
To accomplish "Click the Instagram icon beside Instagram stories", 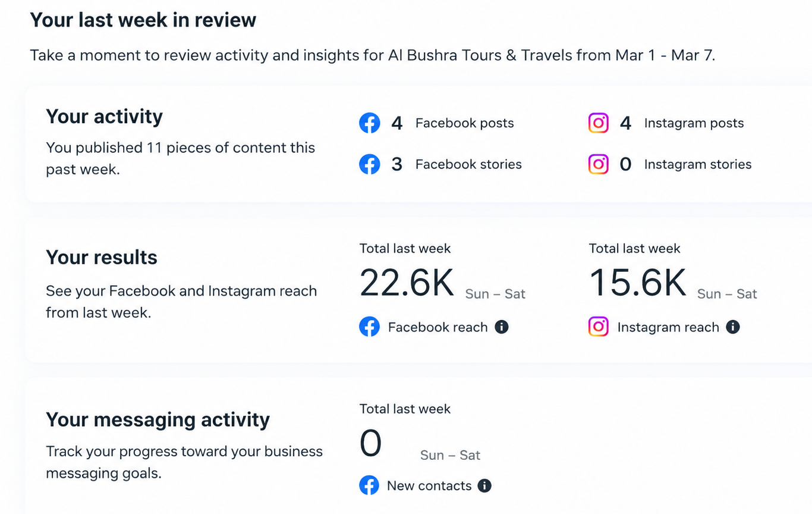I will (599, 164).
